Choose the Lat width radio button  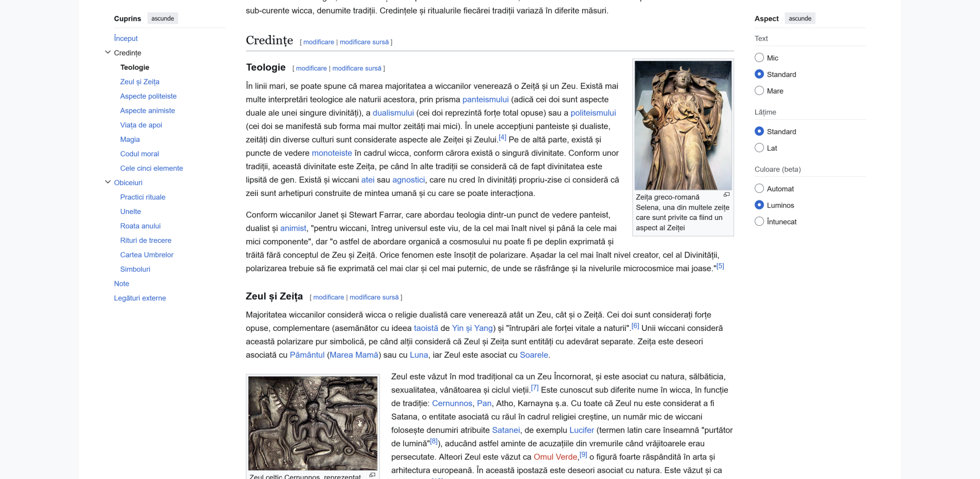pos(759,148)
